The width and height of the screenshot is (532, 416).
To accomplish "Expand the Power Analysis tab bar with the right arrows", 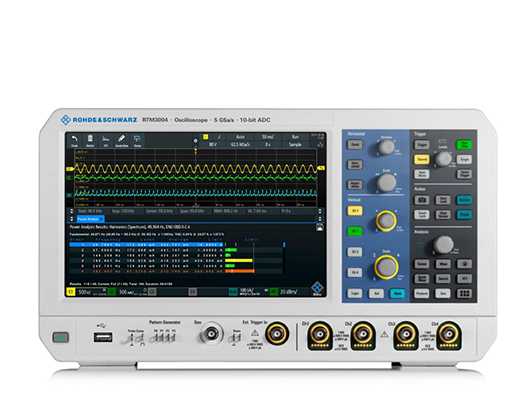I will tap(320, 219).
